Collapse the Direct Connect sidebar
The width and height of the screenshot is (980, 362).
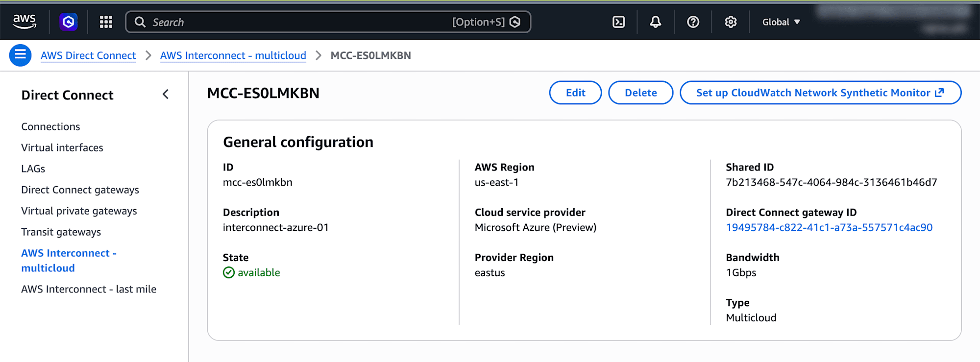tap(166, 94)
